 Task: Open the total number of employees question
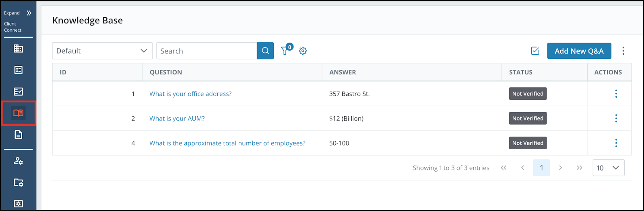(x=227, y=143)
